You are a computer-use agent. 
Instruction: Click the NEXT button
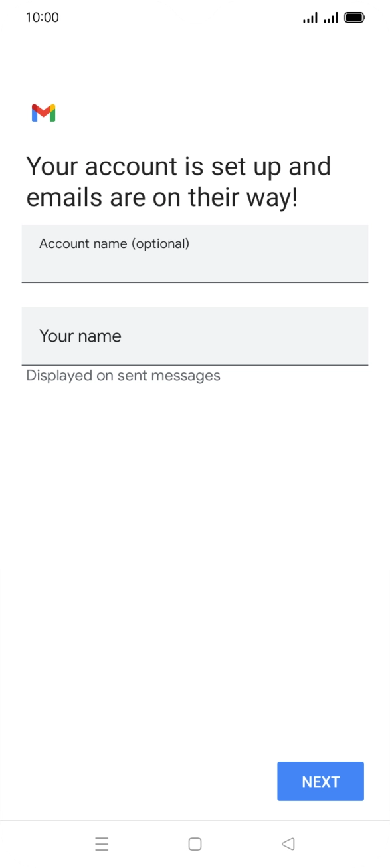320,781
